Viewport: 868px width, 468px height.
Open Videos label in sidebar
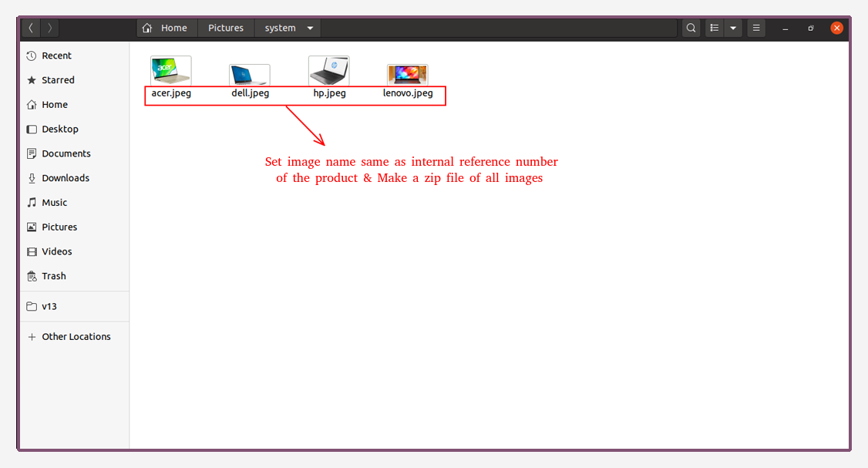coord(57,251)
